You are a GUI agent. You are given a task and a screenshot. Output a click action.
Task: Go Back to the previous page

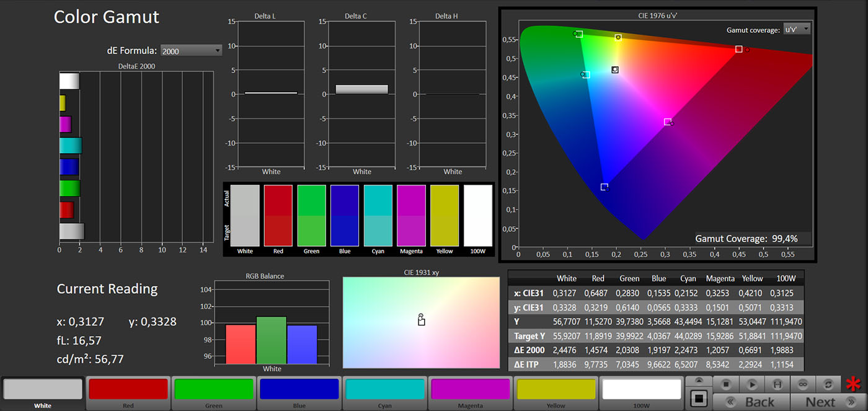(751, 402)
